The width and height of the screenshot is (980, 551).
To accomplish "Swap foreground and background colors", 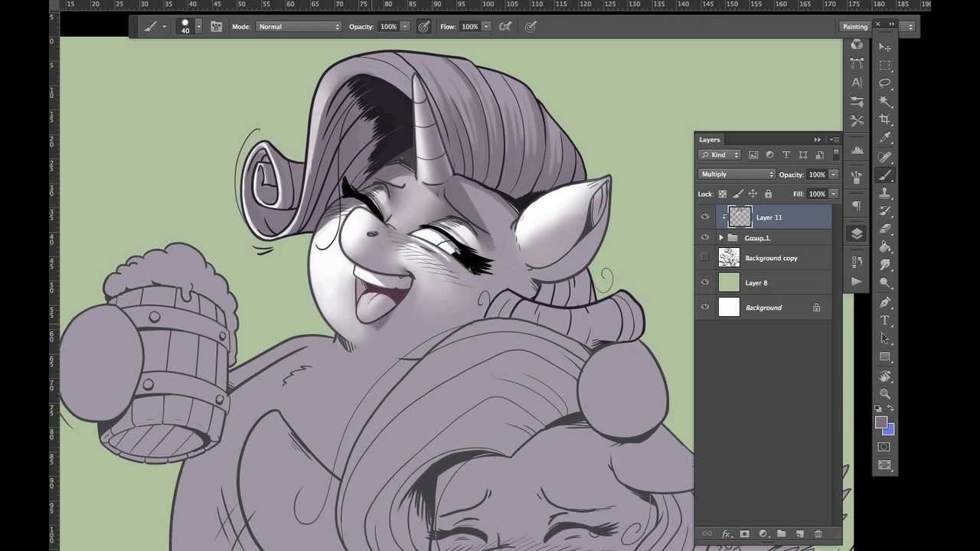I will tap(890, 409).
